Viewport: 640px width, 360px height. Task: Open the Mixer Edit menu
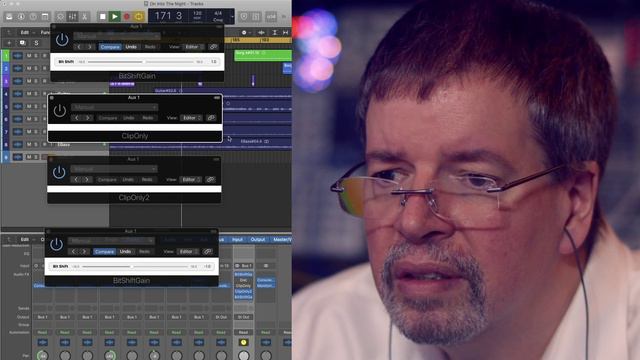click(x=25, y=240)
